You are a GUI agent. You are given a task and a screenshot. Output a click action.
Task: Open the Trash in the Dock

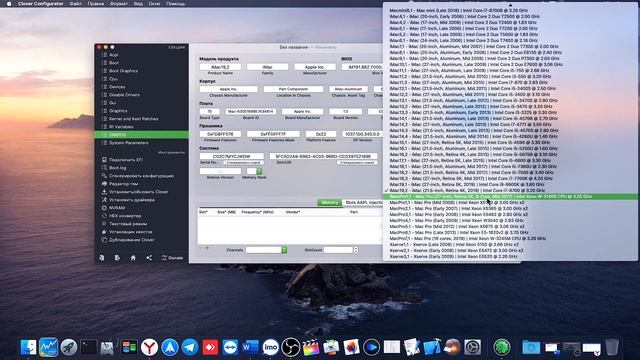point(612,347)
